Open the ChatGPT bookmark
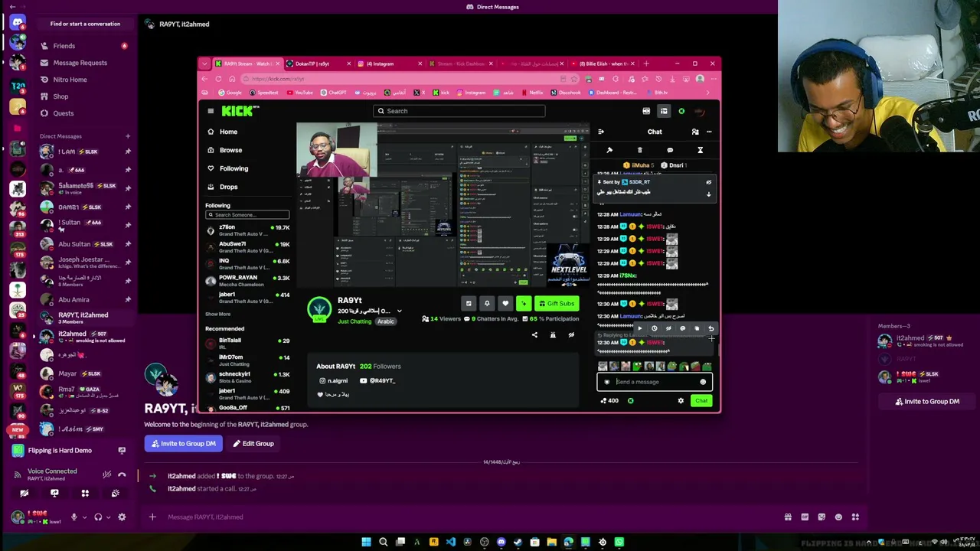This screenshot has height=551, width=980. click(x=334, y=93)
